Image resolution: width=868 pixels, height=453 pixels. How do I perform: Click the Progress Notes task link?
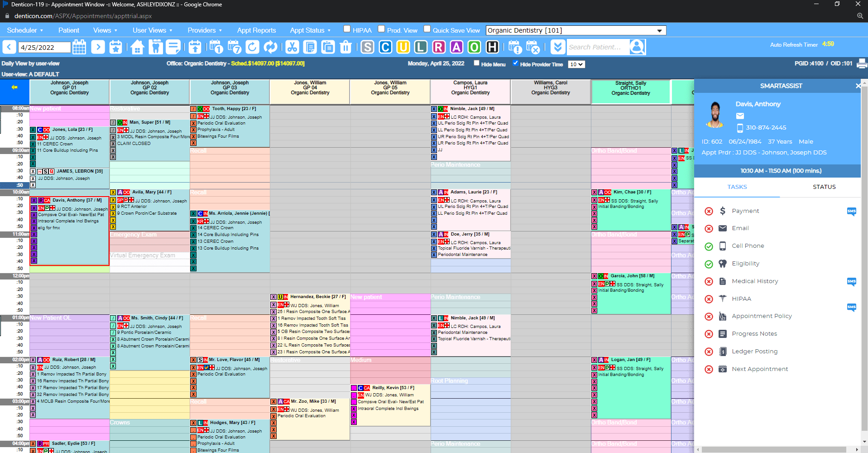pyautogui.click(x=754, y=334)
